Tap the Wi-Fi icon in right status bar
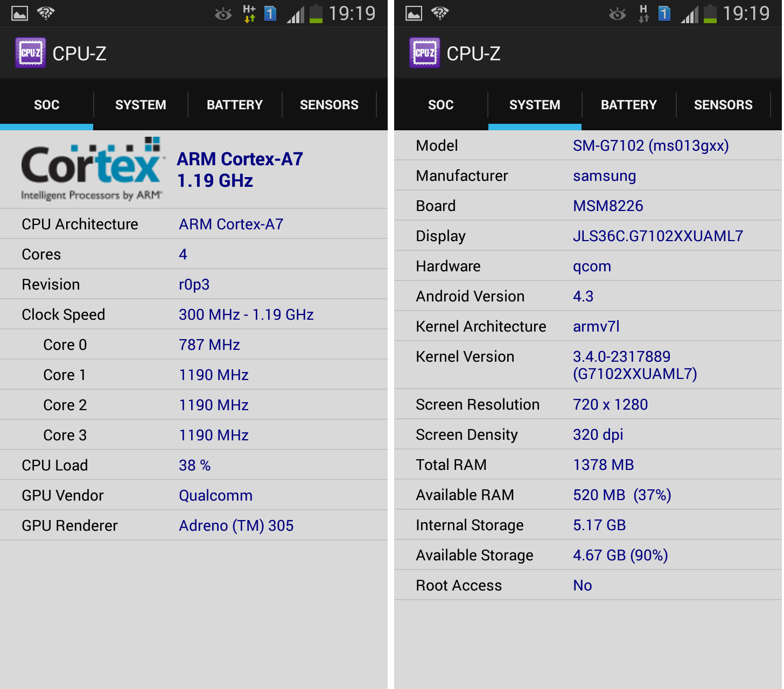The height and width of the screenshot is (689, 784). (x=440, y=13)
